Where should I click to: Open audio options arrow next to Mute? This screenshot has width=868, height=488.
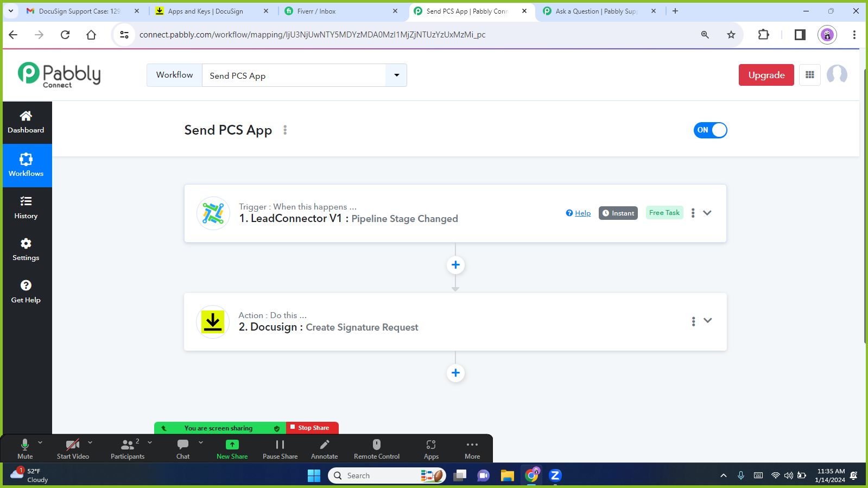[40, 442]
